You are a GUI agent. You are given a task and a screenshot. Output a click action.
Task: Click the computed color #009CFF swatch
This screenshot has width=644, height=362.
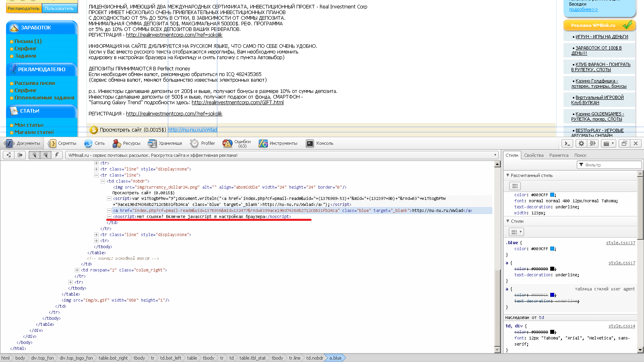point(552,195)
